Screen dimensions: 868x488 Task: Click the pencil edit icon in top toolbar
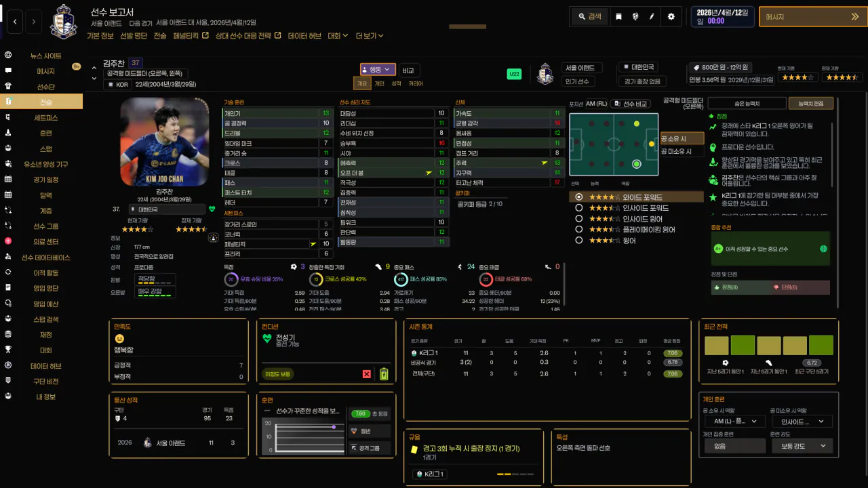click(652, 16)
